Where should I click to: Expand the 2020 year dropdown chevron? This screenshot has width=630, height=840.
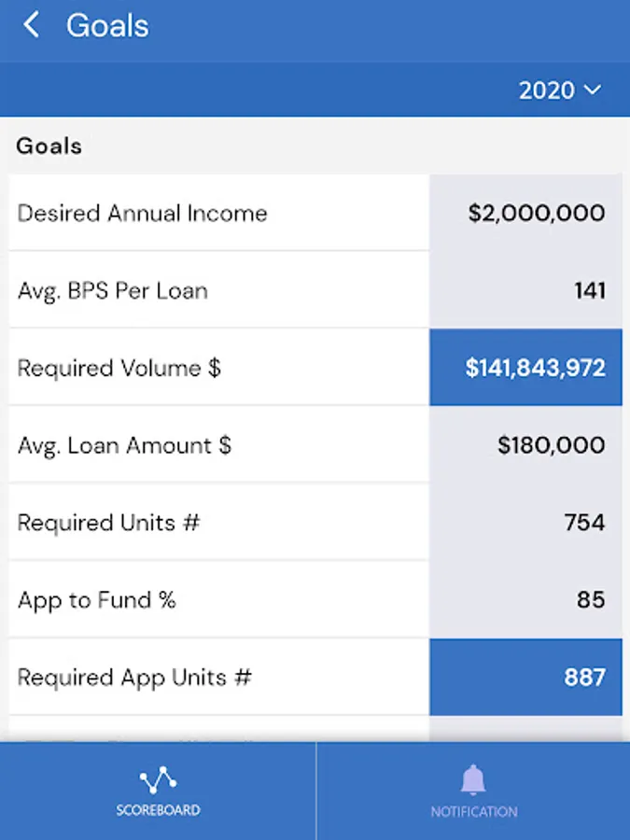(x=593, y=90)
